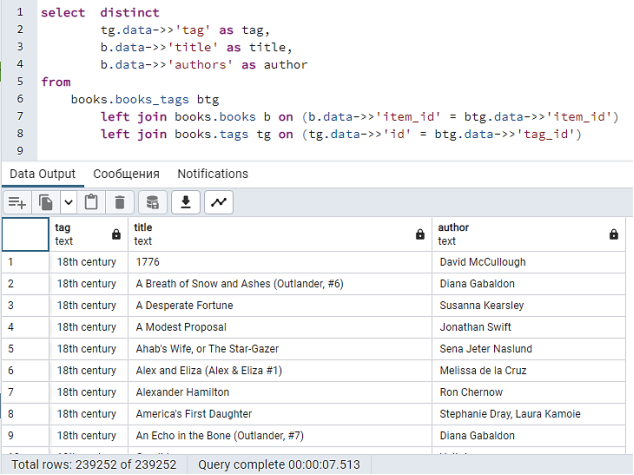This screenshot has height=475, width=634.
Task: Click cell 'A Modest Proposal'
Action: [280, 327]
